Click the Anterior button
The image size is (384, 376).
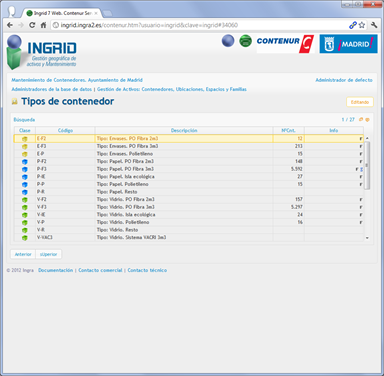(23, 254)
